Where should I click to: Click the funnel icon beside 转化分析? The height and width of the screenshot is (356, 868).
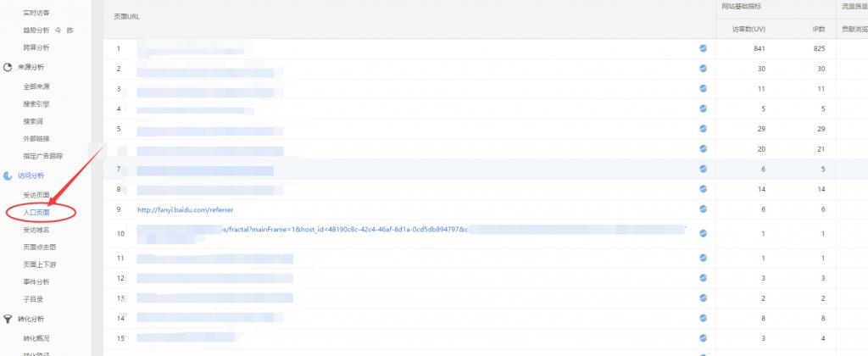(x=8, y=319)
